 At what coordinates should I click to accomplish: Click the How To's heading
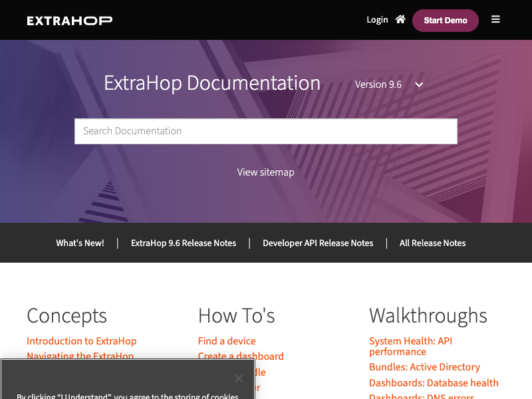(237, 315)
